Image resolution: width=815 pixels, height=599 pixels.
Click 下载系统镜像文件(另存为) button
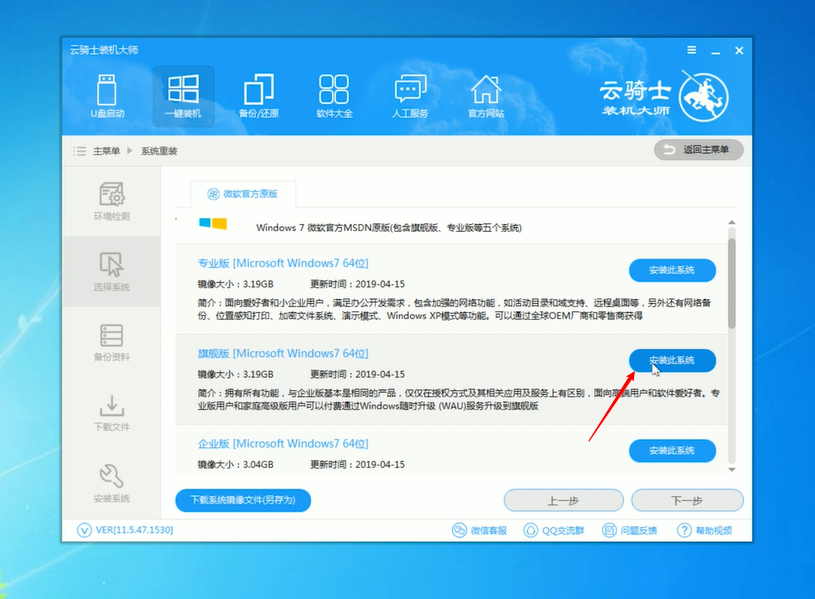pos(243,500)
